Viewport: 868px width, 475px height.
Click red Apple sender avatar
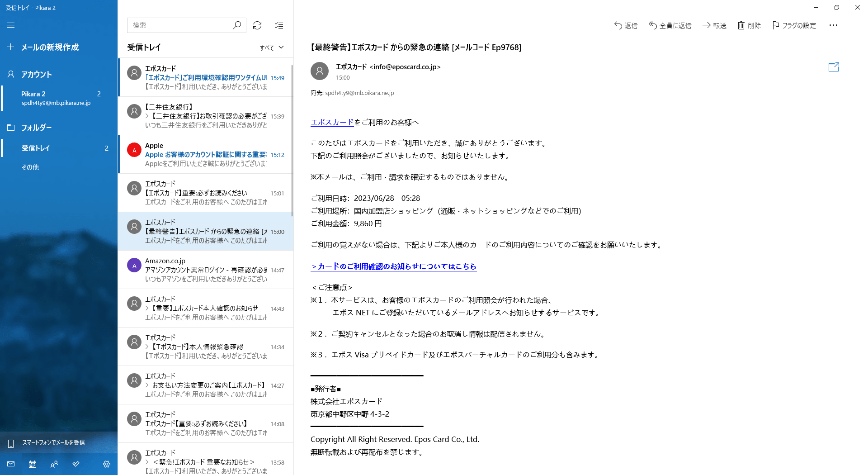coord(134,150)
